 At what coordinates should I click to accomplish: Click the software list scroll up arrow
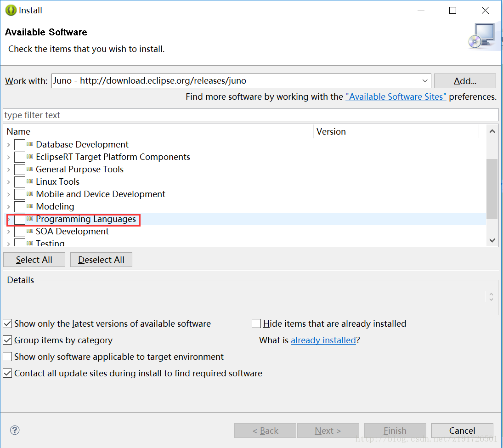click(492, 131)
